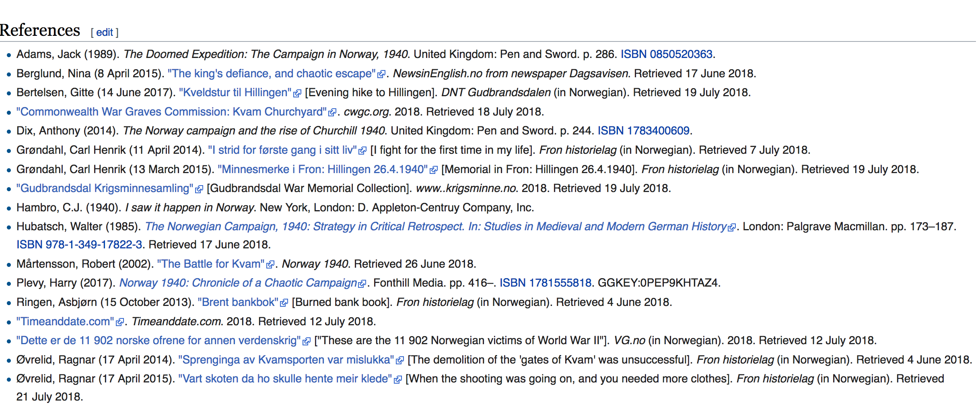
Task: Open "The king's defiance, and chaotic escape" article
Action: [x=272, y=74]
